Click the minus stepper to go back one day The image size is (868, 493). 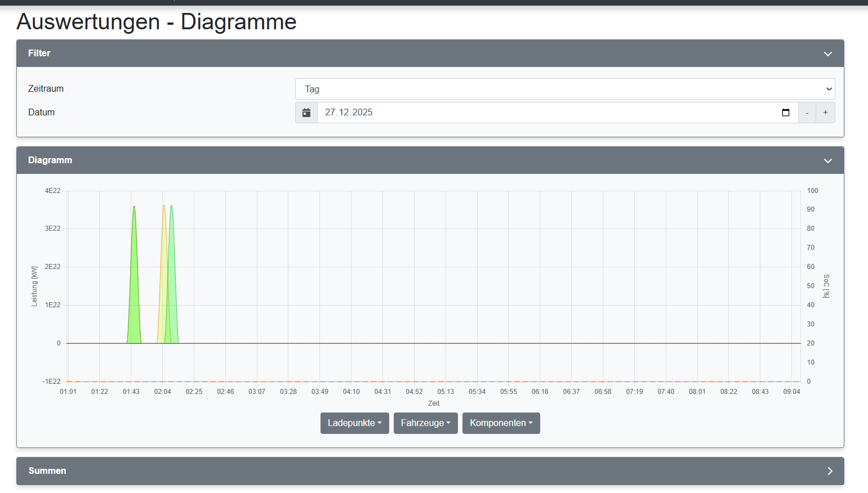(x=807, y=112)
